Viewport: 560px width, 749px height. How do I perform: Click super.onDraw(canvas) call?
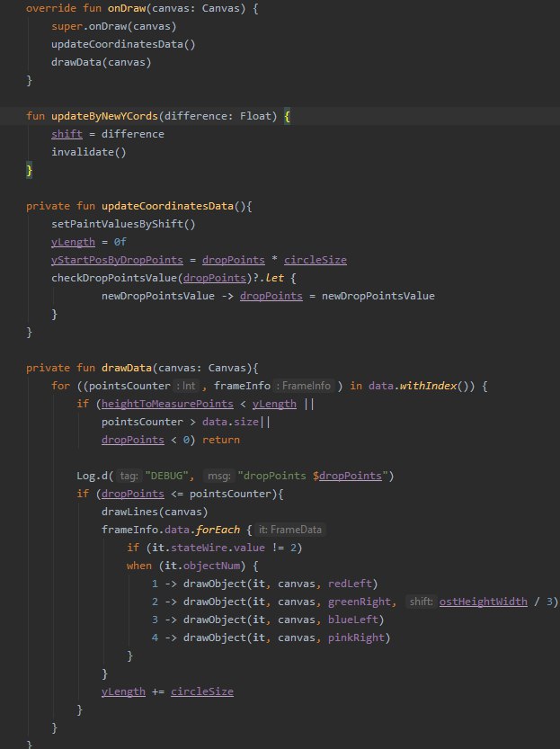(113, 26)
